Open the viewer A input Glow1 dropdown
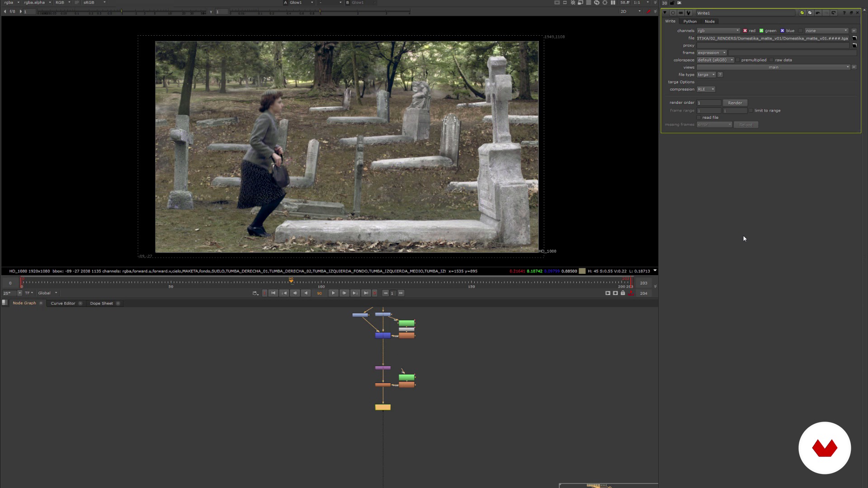 click(302, 3)
